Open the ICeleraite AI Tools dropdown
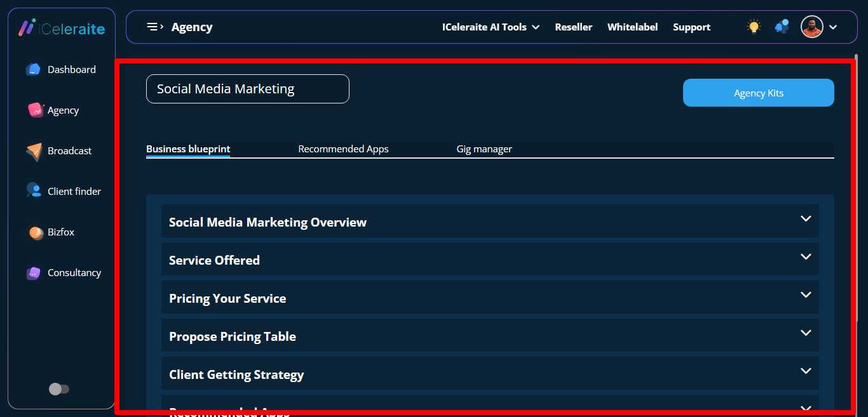 (x=491, y=27)
